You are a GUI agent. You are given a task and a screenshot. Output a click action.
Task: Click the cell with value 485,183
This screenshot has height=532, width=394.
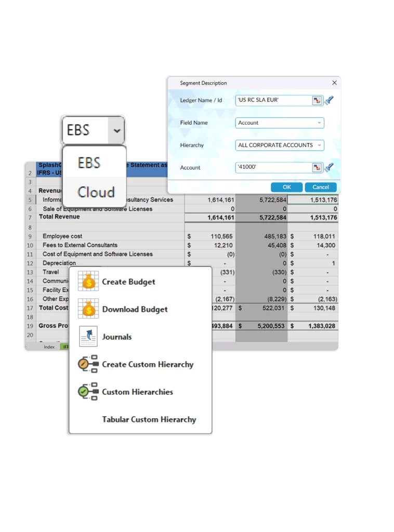pos(261,236)
